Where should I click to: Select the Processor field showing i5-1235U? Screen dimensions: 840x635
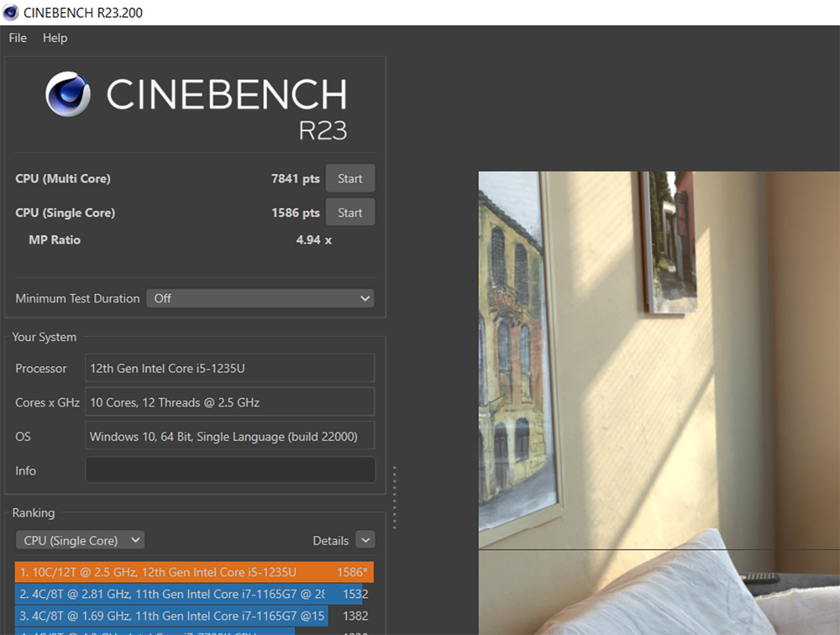pos(230,368)
